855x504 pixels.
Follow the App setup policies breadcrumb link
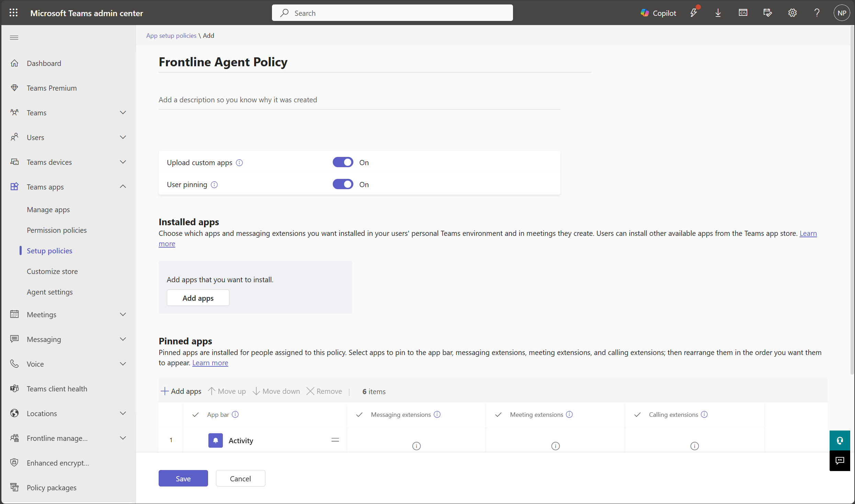[x=171, y=35]
